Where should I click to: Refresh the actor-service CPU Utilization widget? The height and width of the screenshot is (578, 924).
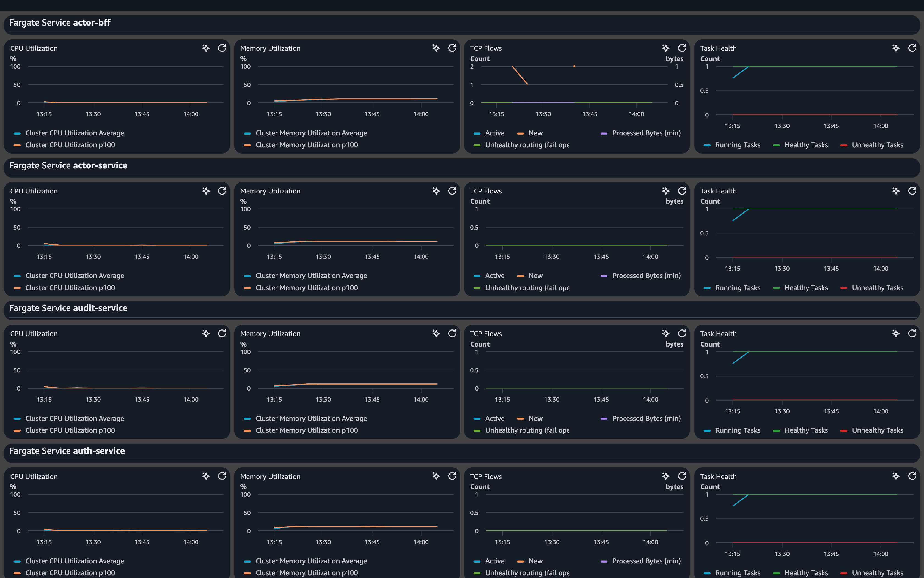click(x=222, y=191)
